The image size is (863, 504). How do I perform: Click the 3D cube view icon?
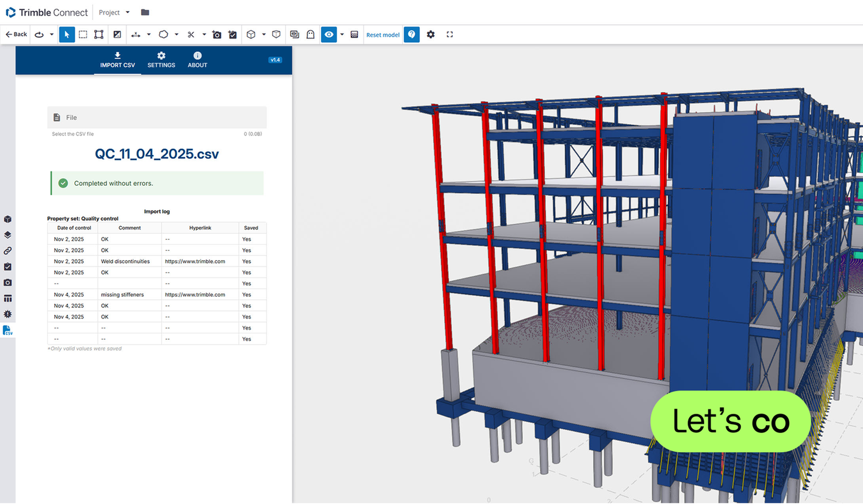(x=251, y=35)
